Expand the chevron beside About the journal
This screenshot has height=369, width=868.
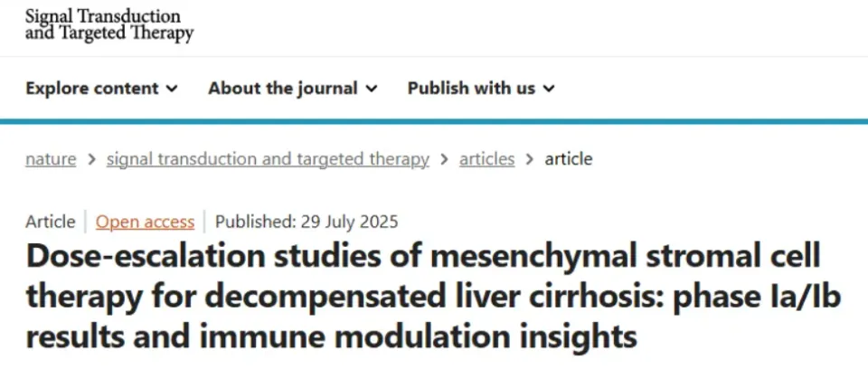372,89
